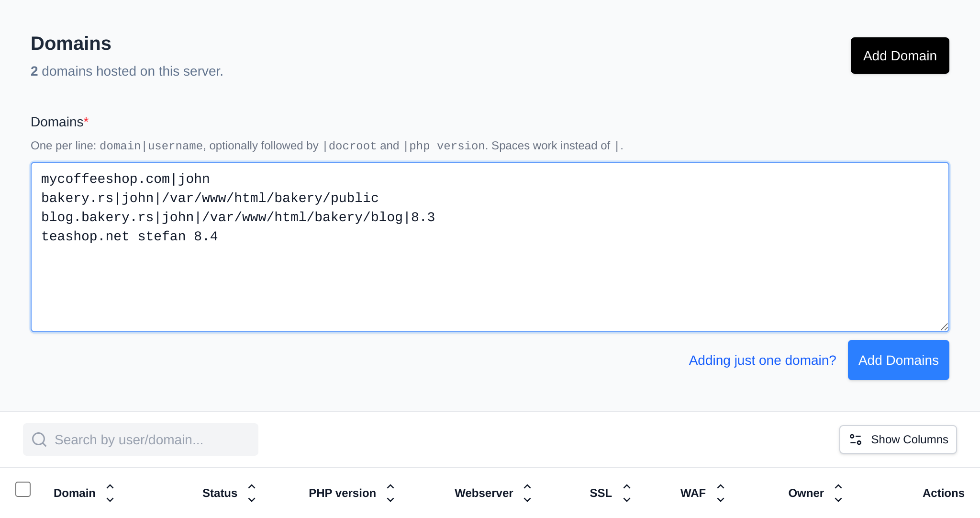980x518 pixels.
Task: Click the Webserver header label
Action: coord(484,493)
